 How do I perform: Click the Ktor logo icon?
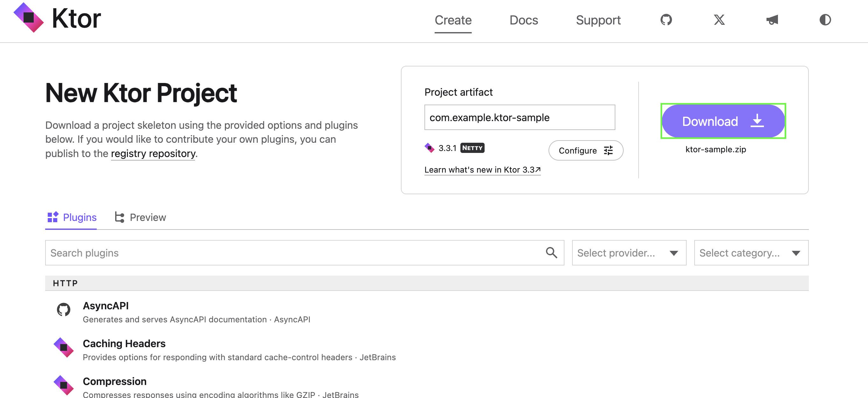tap(29, 18)
